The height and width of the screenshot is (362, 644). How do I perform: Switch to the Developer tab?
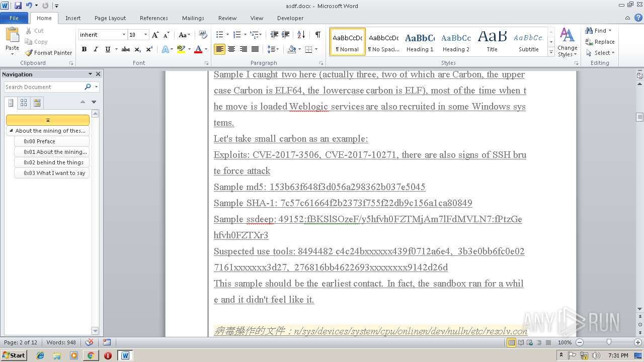tap(290, 18)
